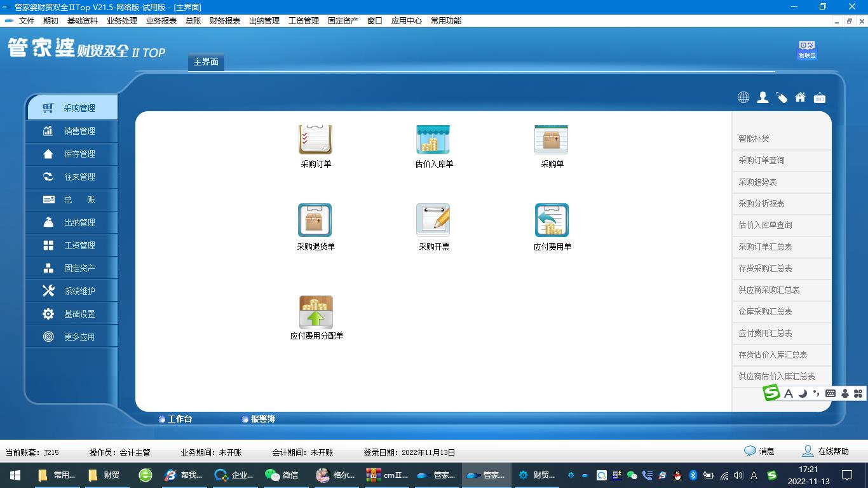Image resolution: width=868 pixels, height=488 pixels.
Task: Open the 采购分析报表 link
Action: coord(761,203)
